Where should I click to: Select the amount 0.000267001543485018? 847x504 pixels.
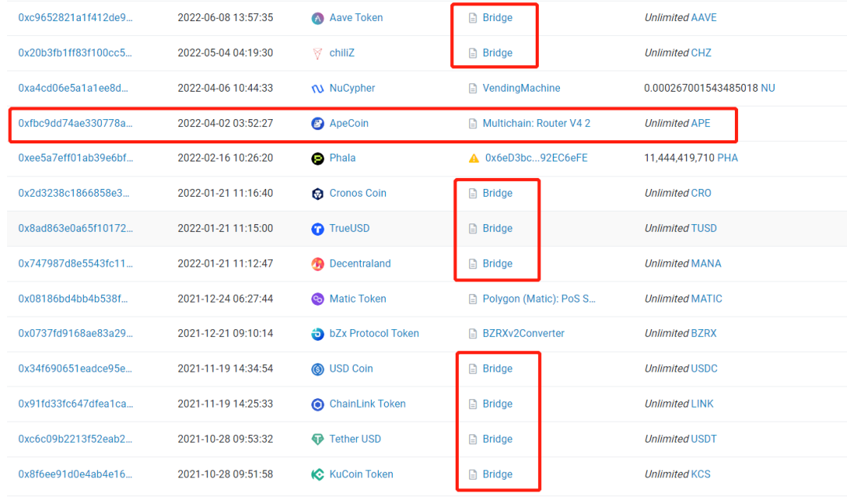click(701, 88)
